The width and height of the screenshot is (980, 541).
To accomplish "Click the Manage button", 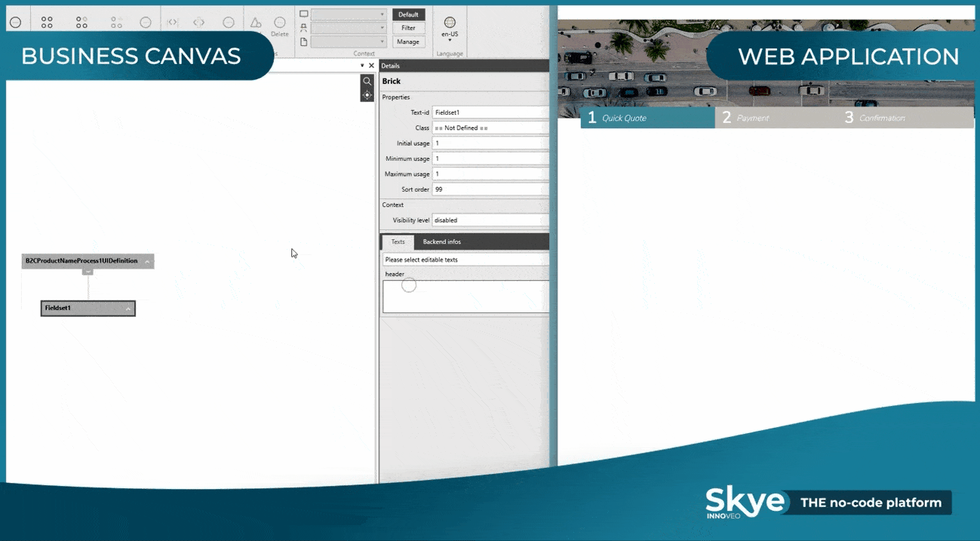I will click(408, 41).
